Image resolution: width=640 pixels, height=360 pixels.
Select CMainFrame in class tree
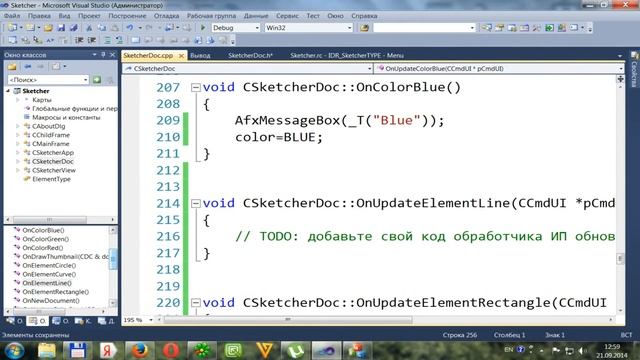point(50,144)
